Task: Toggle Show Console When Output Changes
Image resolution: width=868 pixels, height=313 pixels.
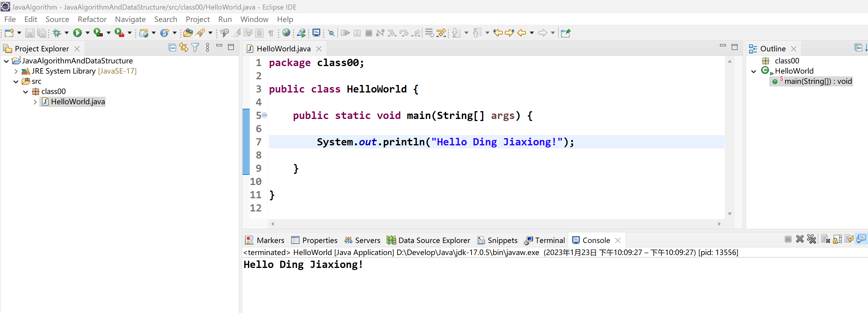Action: [861, 239]
